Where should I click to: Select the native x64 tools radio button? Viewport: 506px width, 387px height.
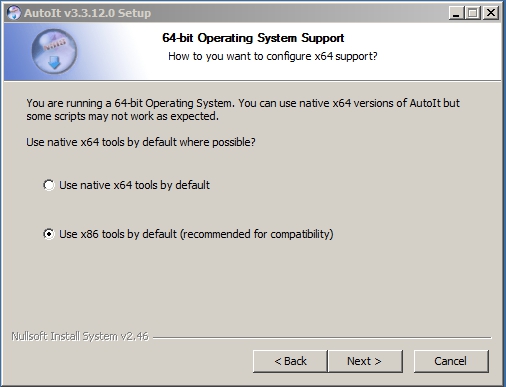(49, 185)
